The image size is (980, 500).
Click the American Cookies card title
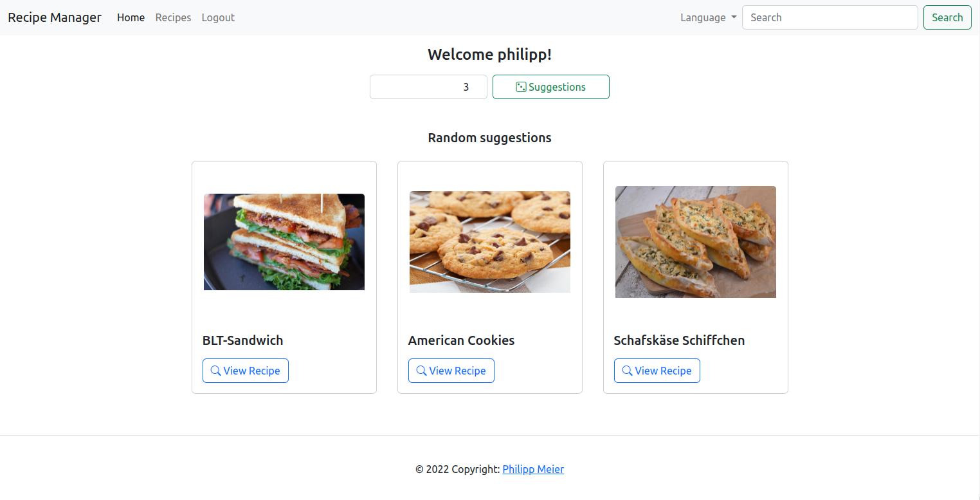[461, 340]
